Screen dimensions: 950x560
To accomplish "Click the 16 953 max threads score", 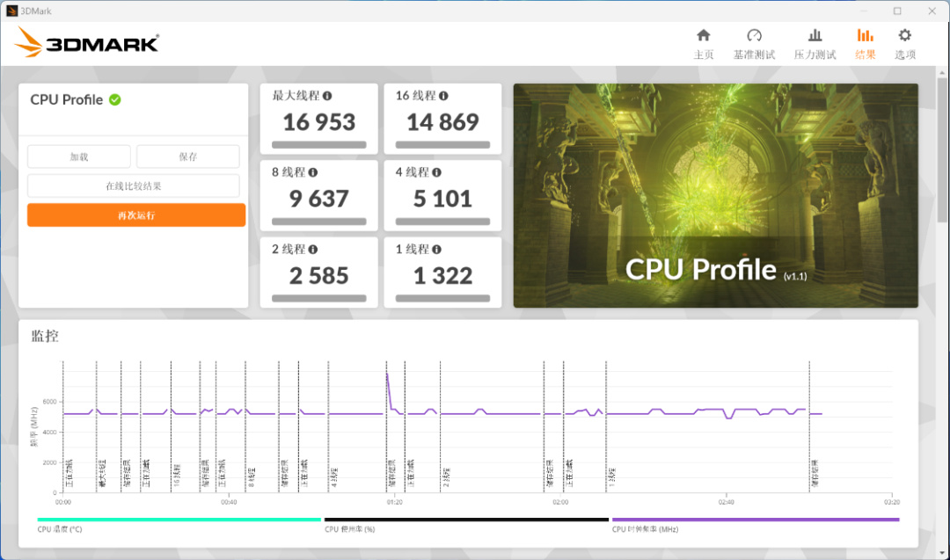I will (319, 122).
